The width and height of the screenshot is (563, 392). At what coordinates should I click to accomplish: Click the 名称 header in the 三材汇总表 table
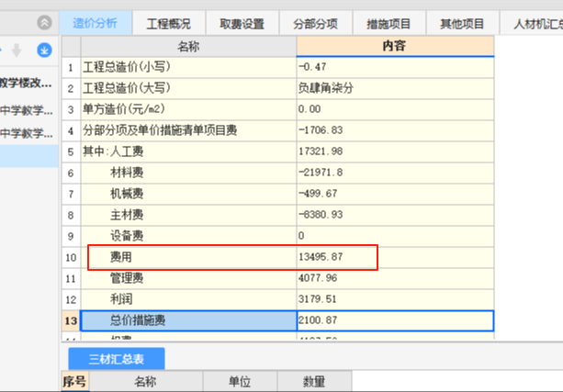point(145,381)
